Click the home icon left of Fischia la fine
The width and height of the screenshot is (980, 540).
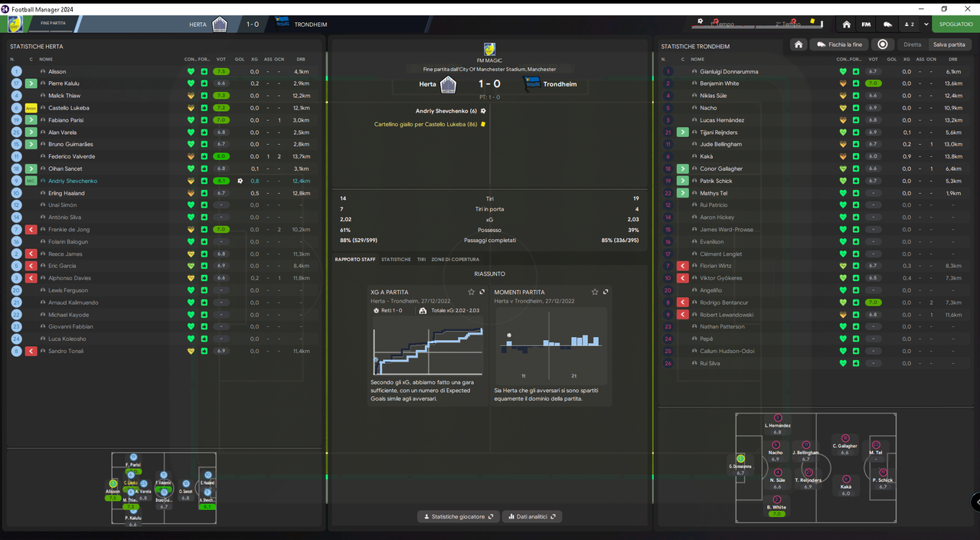pyautogui.click(x=799, y=44)
